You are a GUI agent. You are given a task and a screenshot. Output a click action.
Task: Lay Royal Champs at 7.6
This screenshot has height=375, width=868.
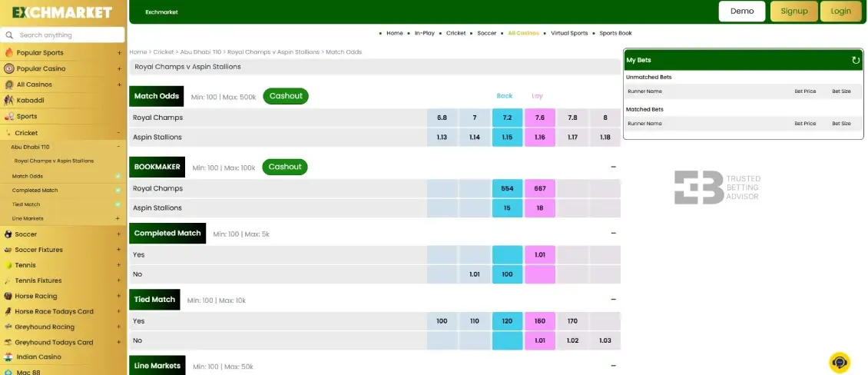[x=540, y=118]
